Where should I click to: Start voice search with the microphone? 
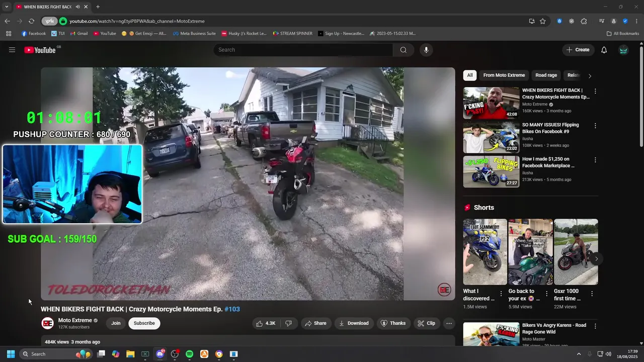click(x=426, y=50)
